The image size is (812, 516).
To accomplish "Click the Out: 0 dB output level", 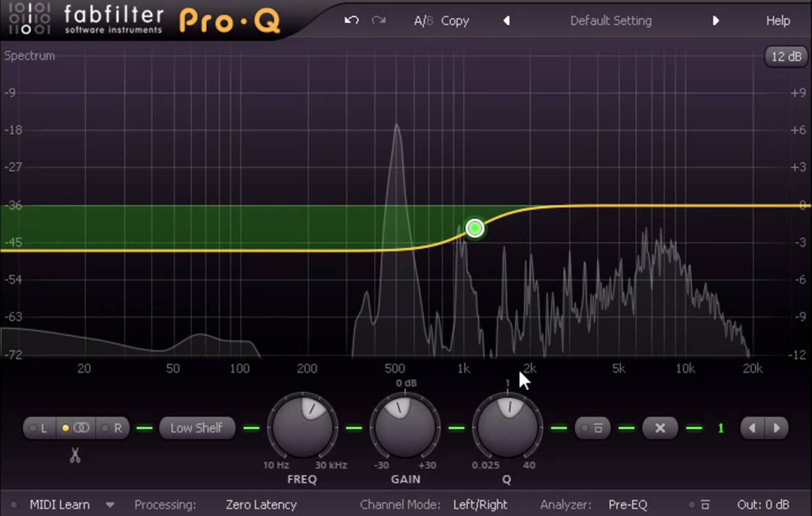I will point(763,505).
